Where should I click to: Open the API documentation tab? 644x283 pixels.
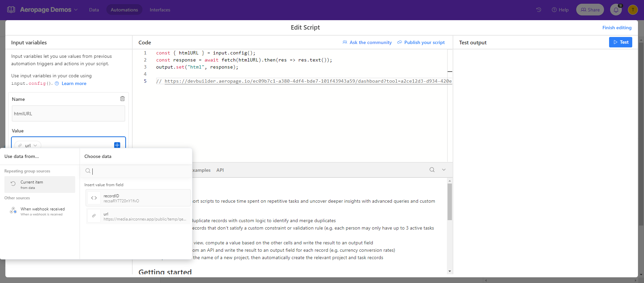[x=220, y=170]
